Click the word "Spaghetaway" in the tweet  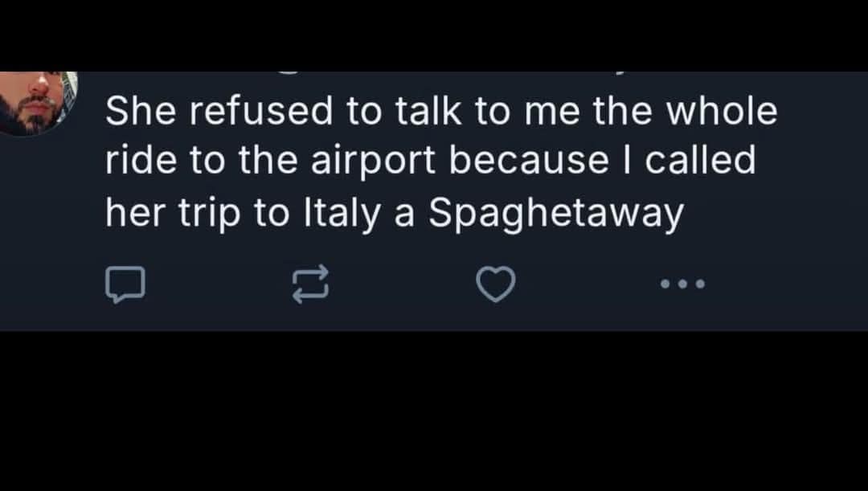point(556,213)
